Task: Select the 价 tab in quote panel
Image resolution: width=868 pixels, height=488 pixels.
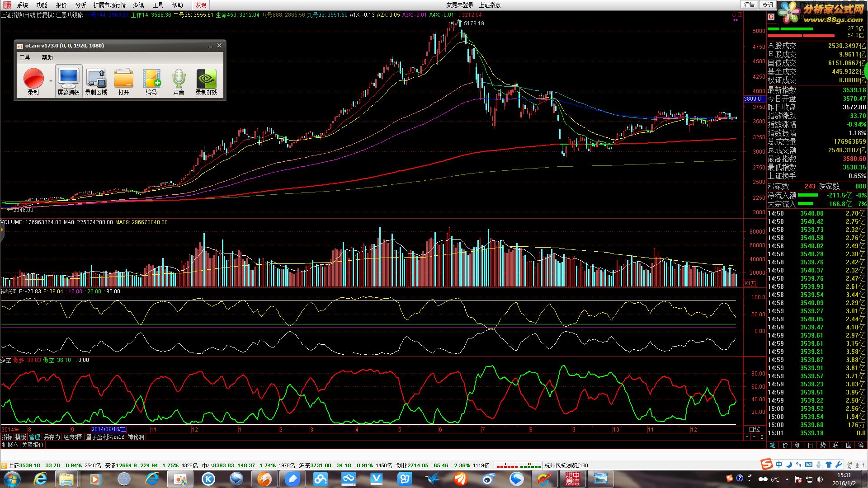Action: [x=785, y=445]
